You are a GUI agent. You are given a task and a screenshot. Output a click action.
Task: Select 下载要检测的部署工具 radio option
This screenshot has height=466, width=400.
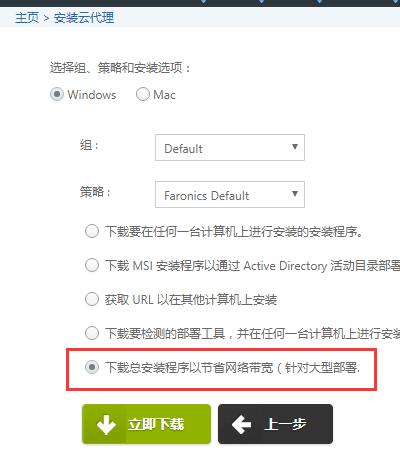92,333
